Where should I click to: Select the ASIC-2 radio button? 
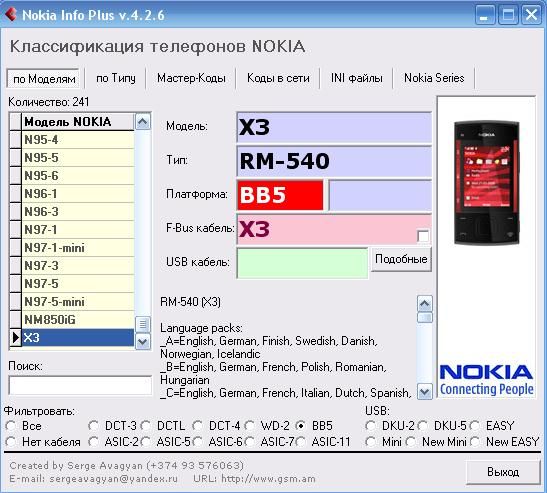[93, 442]
